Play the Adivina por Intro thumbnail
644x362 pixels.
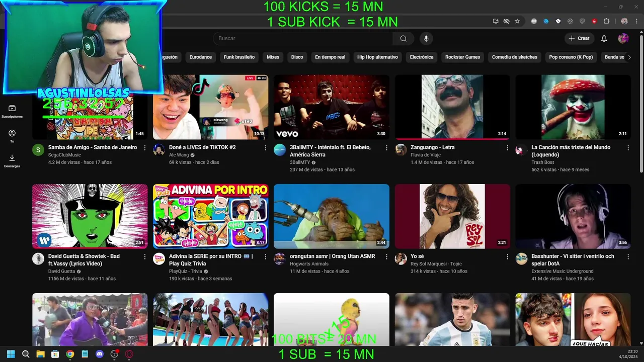coord(211,216)
